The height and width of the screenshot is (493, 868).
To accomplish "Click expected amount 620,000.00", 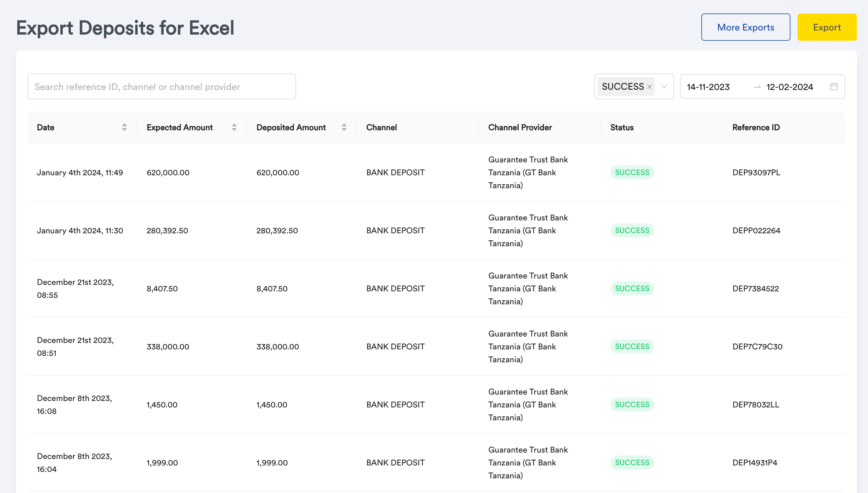I will [168, 172].
